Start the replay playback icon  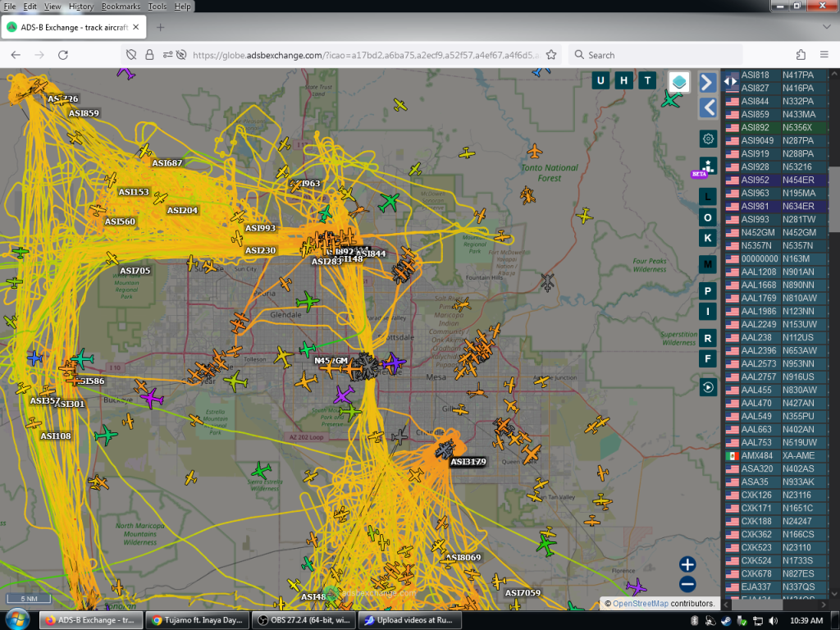(x=708, y=387)
